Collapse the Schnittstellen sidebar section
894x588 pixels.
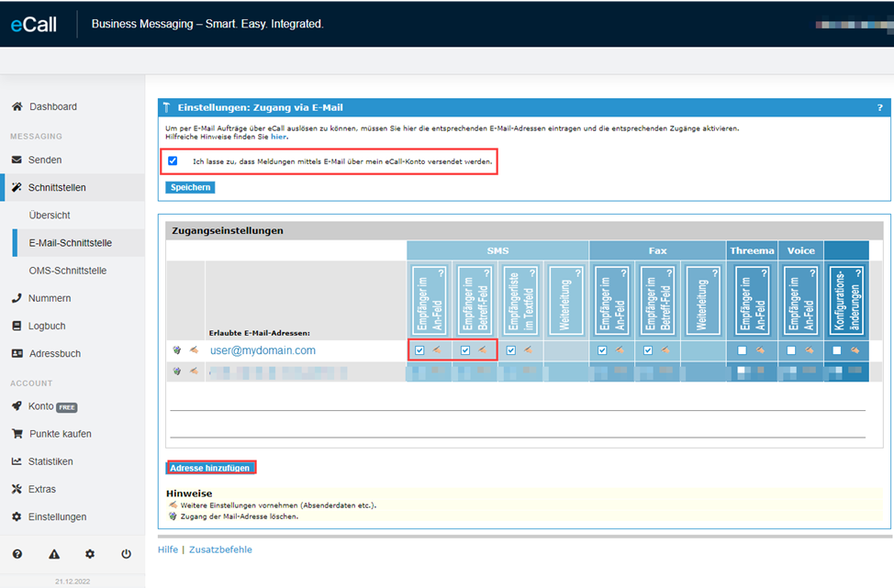[x=57, y=187]
